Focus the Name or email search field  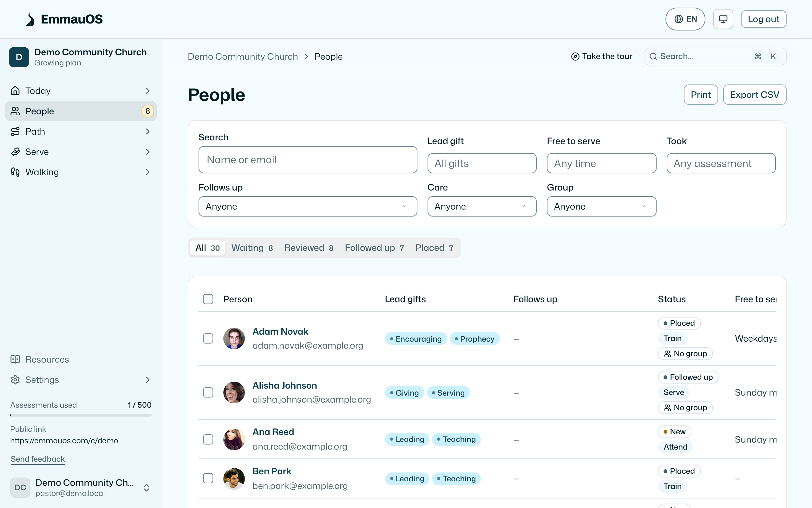click(x=308, y=160)
